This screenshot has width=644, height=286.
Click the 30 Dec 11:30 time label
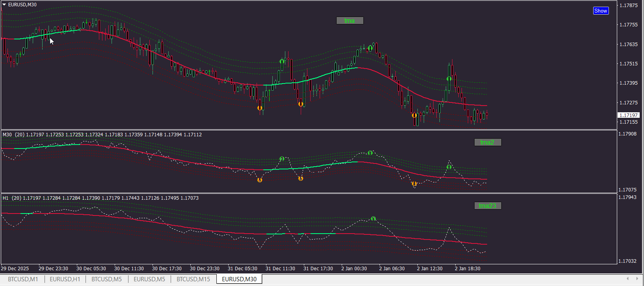129,269
